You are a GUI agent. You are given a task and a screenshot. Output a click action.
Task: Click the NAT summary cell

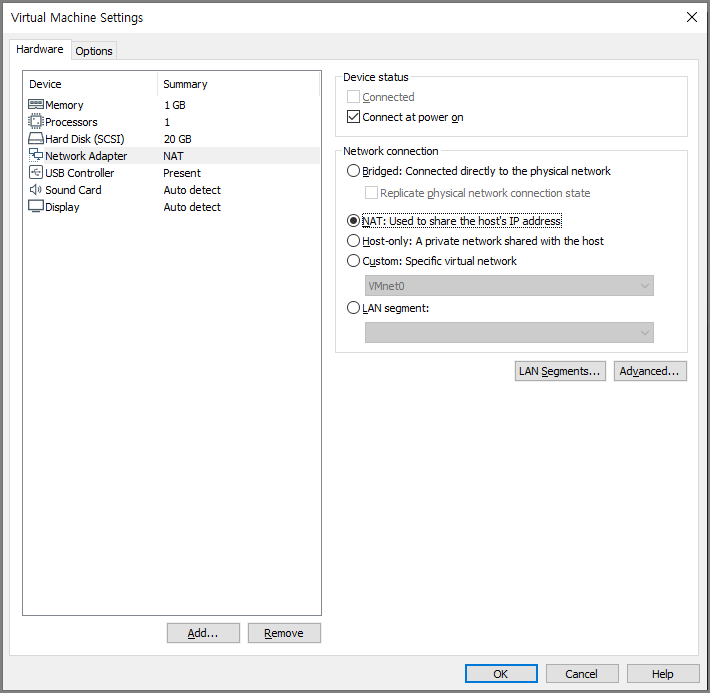click(173, 156)
